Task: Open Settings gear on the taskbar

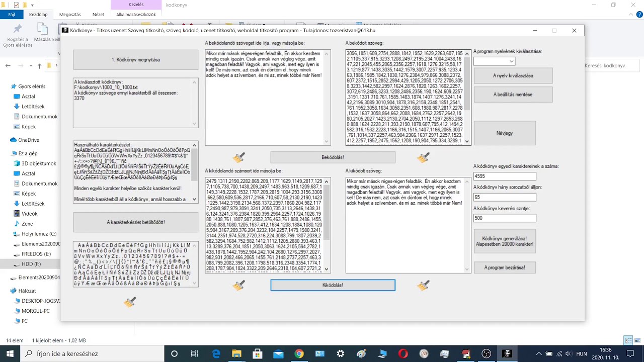Action: (x=341, y=353)
